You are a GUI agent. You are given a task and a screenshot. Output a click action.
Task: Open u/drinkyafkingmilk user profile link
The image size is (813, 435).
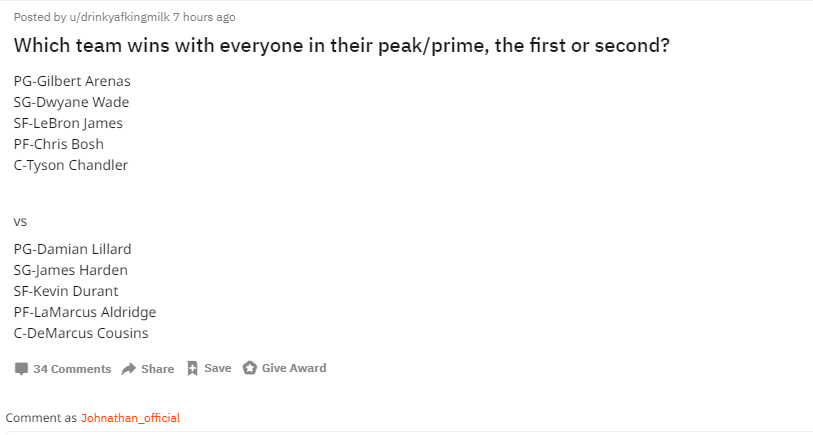coord(119,17)
